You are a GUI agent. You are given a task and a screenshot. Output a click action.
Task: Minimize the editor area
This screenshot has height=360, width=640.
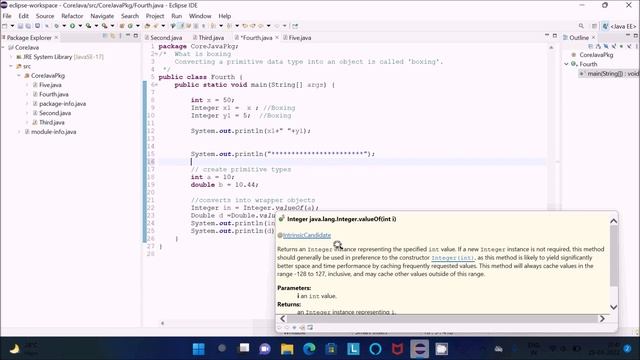547,36
